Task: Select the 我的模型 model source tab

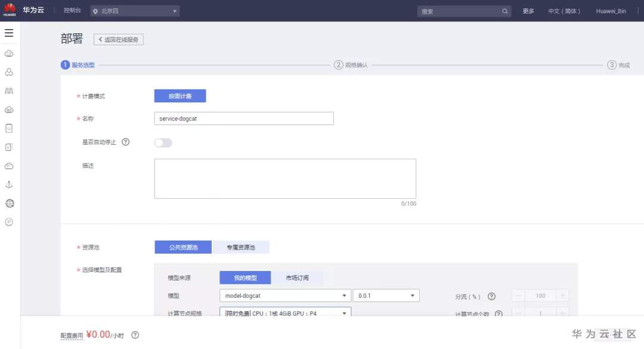Action: (x=245, y=278)
